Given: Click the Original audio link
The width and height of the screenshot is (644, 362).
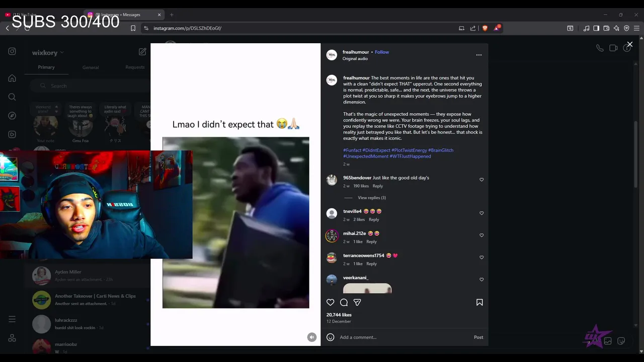Looking at the screenshot, I should tap(355, 59).
